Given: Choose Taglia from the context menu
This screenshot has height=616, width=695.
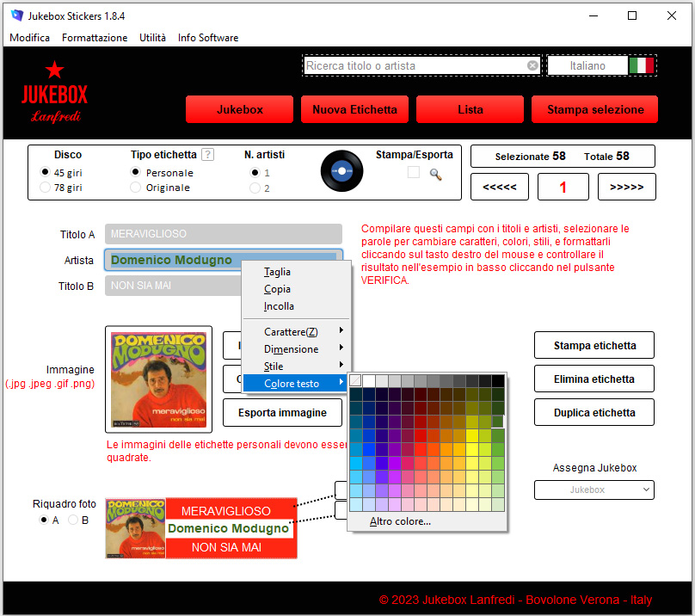Looking at the screenshot, I should (297, 271).
